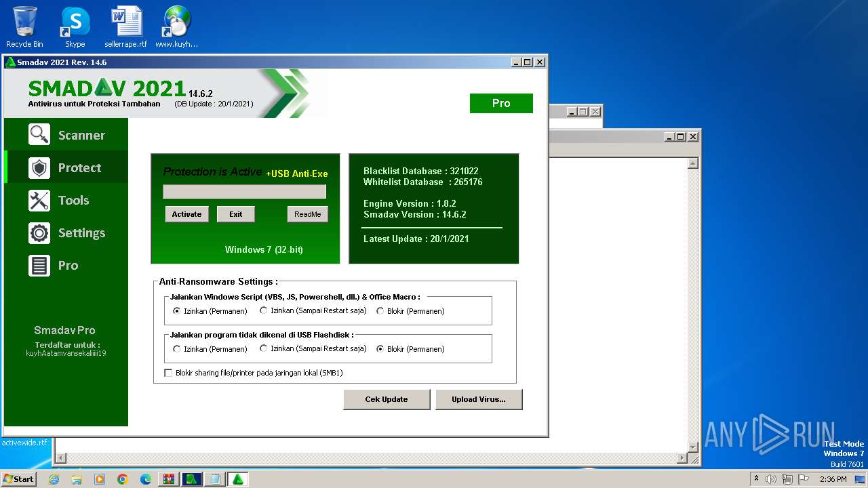This screenshot has width=868, height=488.
Task: Click the Cek Update button
Action: [387, 399]
